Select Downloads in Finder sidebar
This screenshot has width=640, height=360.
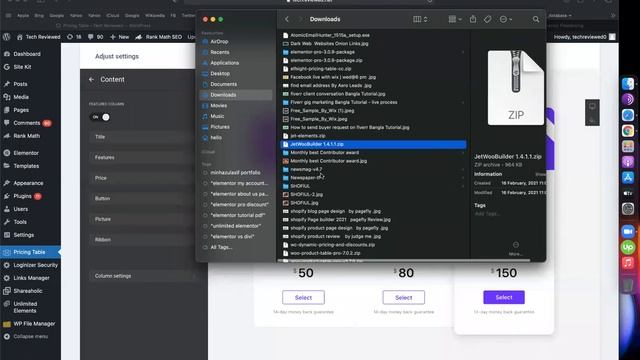pyautogui.click(x=236, y=95)
